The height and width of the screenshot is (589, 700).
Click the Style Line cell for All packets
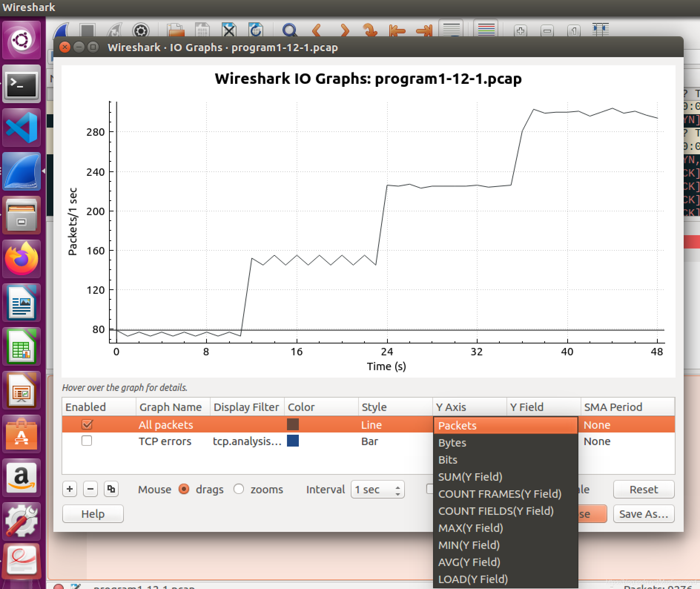coord(396,425)
